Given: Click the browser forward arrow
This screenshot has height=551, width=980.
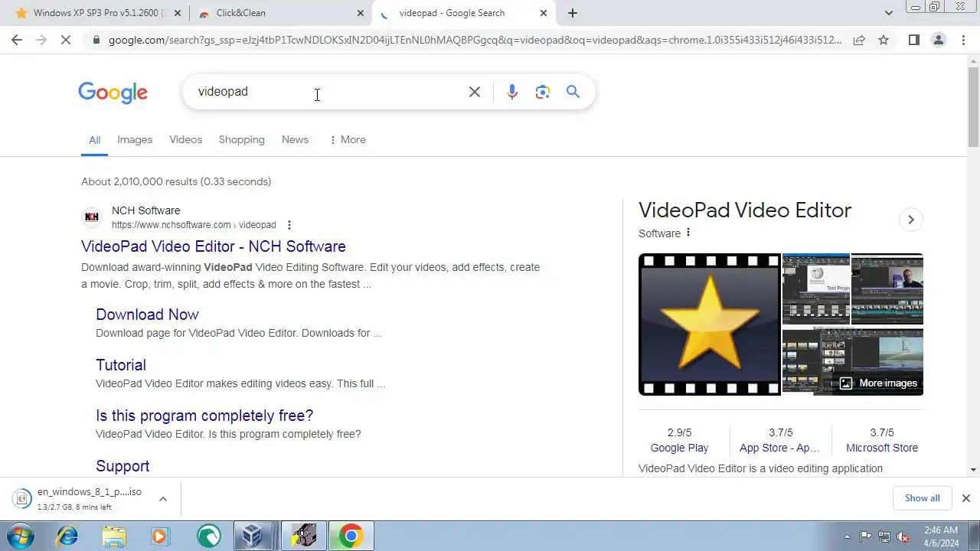Looking at the screenshot, I should tap(41, 41).
